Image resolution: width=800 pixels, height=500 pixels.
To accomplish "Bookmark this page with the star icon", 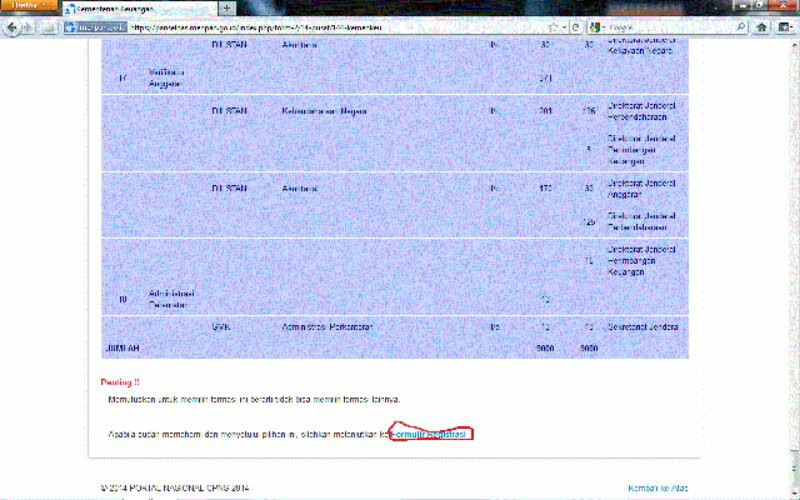I will tap(553, 27).
